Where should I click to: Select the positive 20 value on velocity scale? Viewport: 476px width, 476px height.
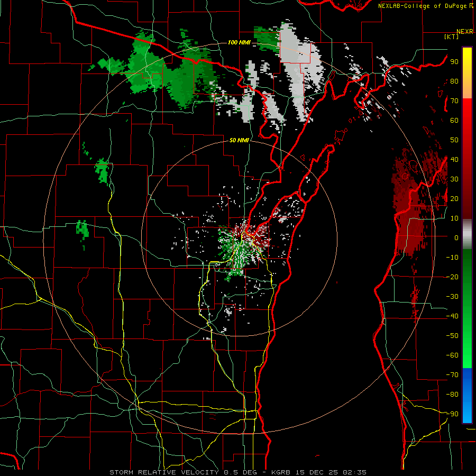point(454,198)
